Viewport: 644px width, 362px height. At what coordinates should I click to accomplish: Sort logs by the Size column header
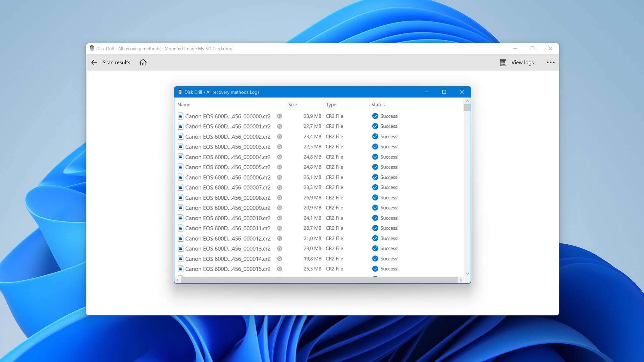(305, 105)
